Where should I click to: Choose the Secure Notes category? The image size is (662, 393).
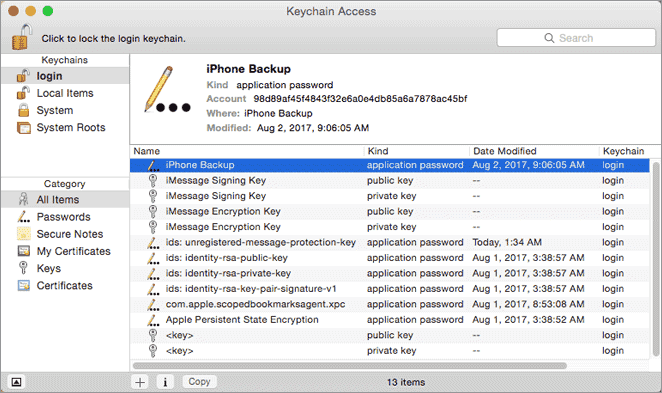pyautogui.click(x=65, y=234)
